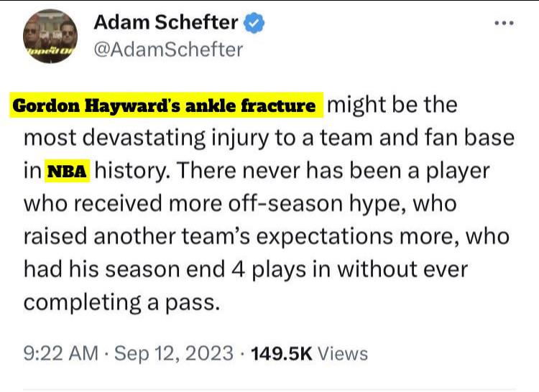Click the Sep 12, 2023 date
The width and height of the screenshot is (539, 392).
[x=175, y=353]
